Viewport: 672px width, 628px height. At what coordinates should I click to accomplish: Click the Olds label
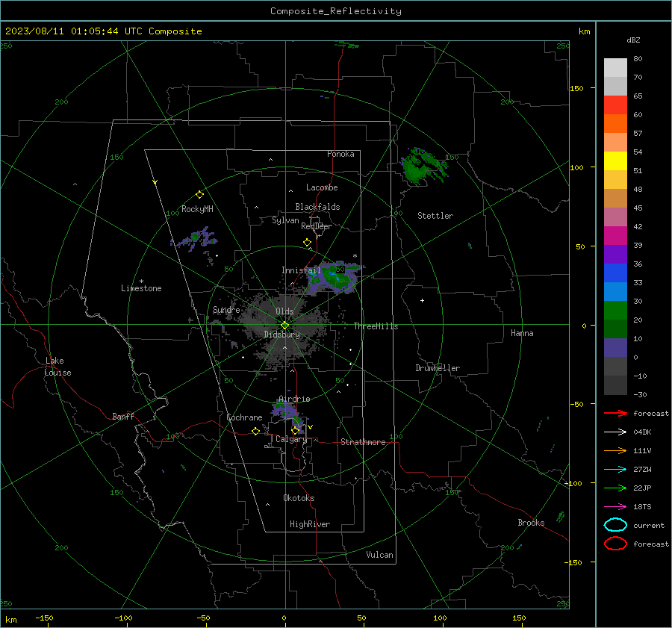[x=284, y=311]
